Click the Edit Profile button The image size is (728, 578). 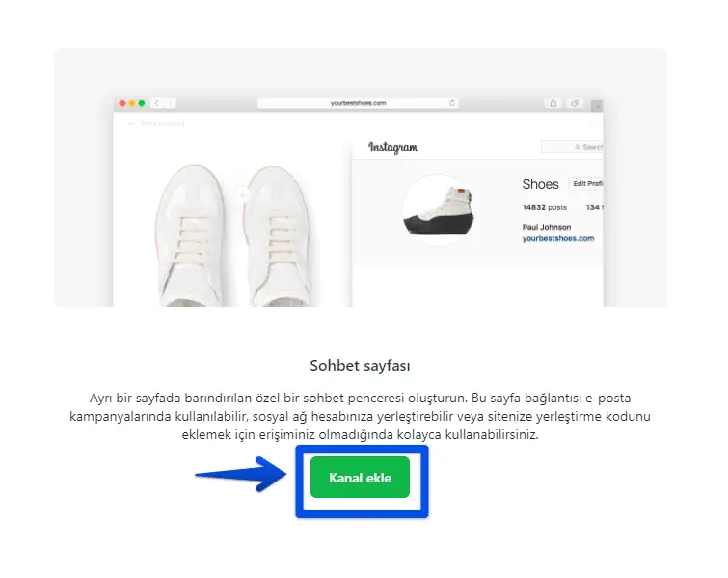coord(586,184)
